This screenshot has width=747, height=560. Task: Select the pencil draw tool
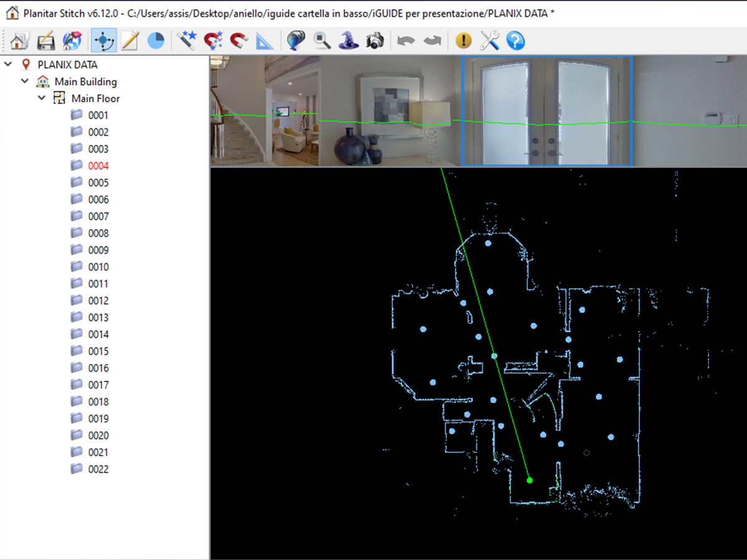pyautogui.click(x=129, y=41)
